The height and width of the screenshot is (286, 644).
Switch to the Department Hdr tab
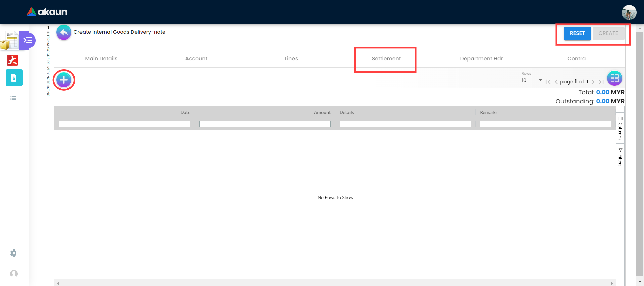point(481,58)
